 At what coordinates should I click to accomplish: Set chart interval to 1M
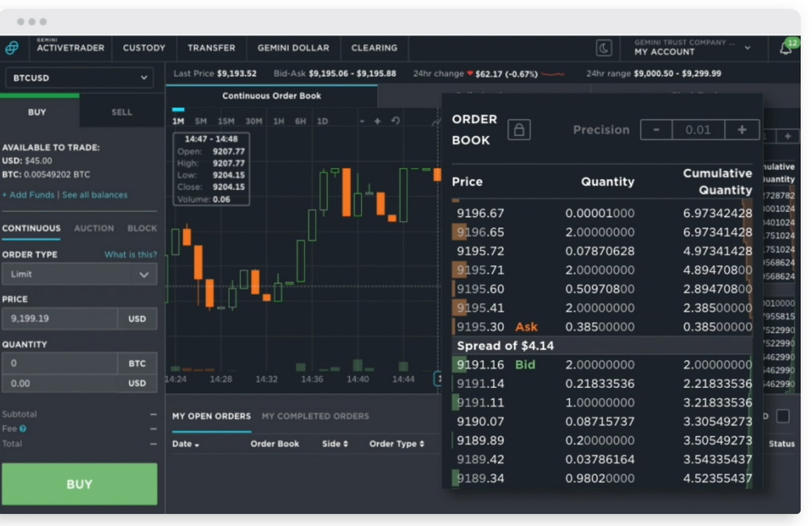pyautogui.click(x=178, y=121)
